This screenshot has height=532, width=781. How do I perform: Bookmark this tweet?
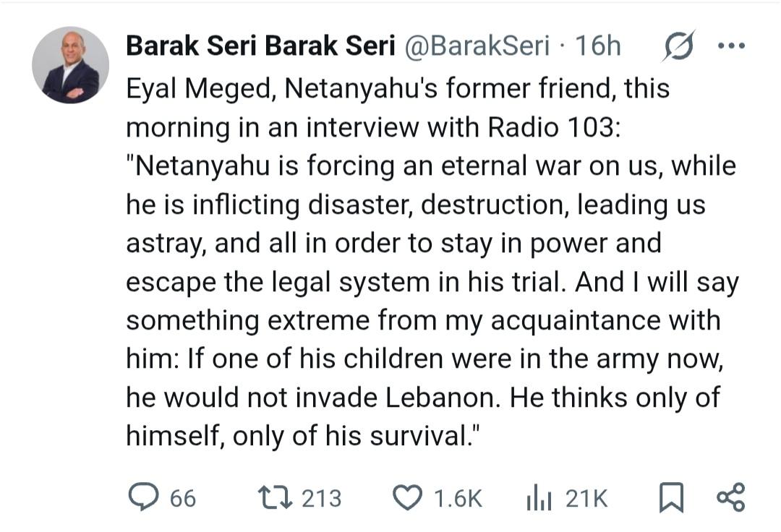pyautogui.click(x=672, y=498)
